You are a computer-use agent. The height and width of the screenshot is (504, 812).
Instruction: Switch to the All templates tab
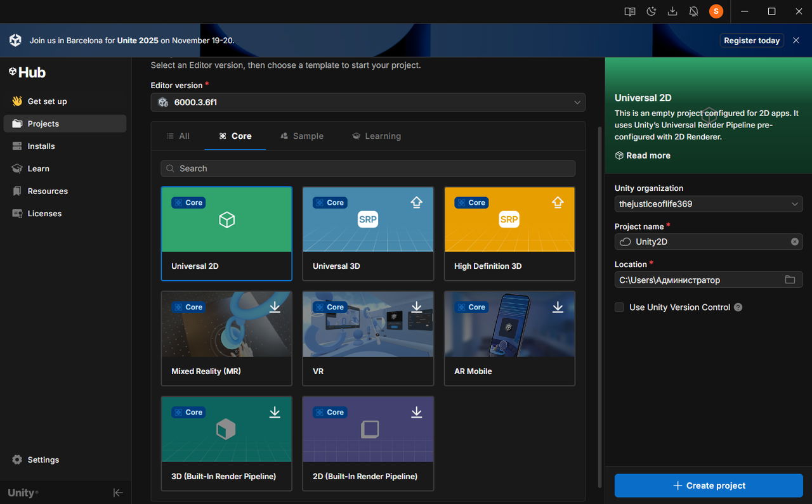[178, 136]
